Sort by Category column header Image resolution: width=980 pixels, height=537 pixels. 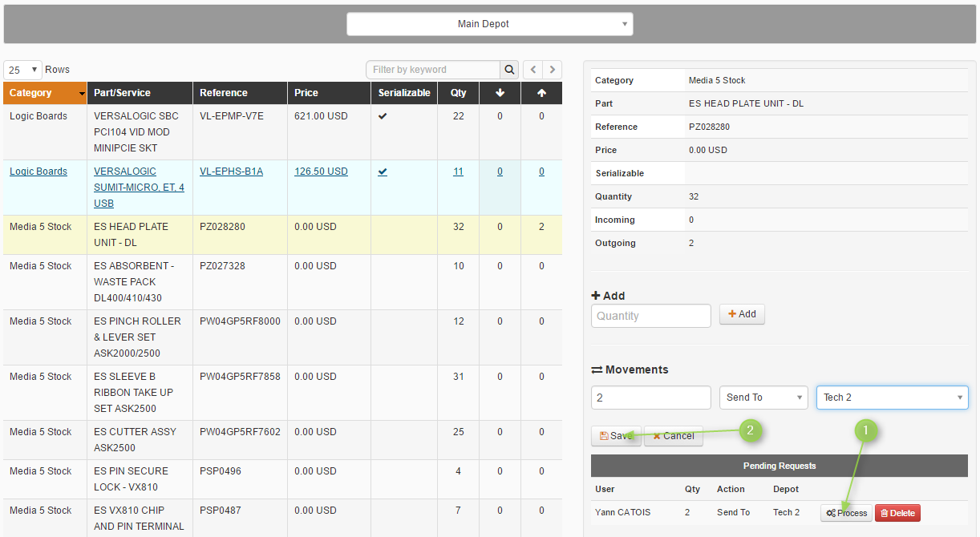[45, 93]
